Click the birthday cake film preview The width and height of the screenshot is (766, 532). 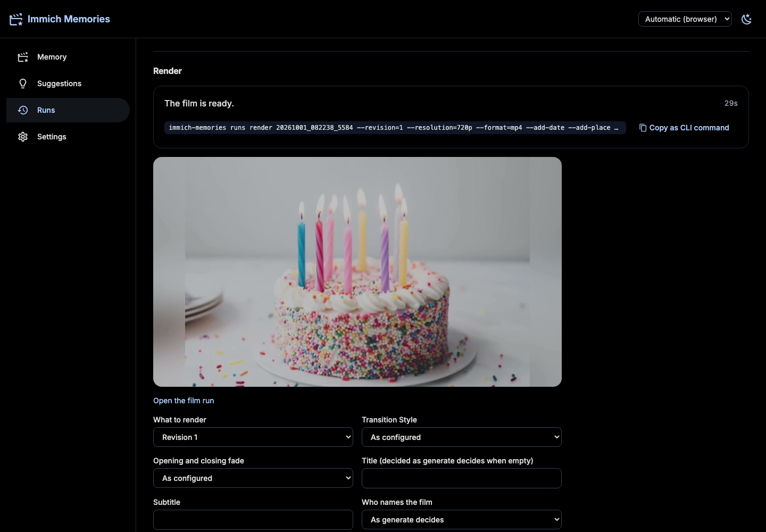[357, 272]
